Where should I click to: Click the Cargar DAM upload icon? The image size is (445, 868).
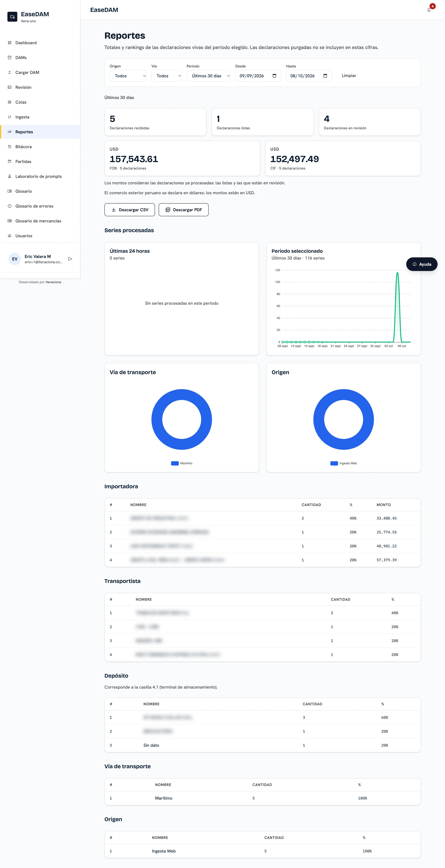[9, 72]
